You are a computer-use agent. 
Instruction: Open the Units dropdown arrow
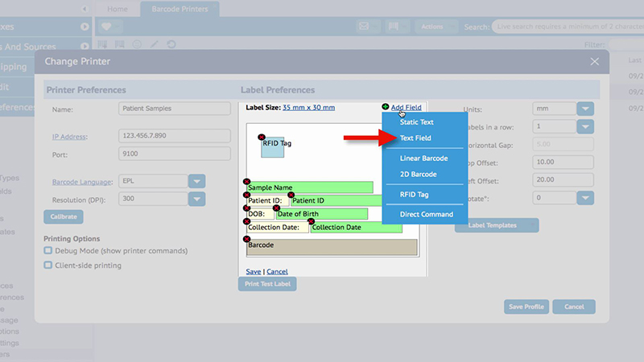click(584, 108)
